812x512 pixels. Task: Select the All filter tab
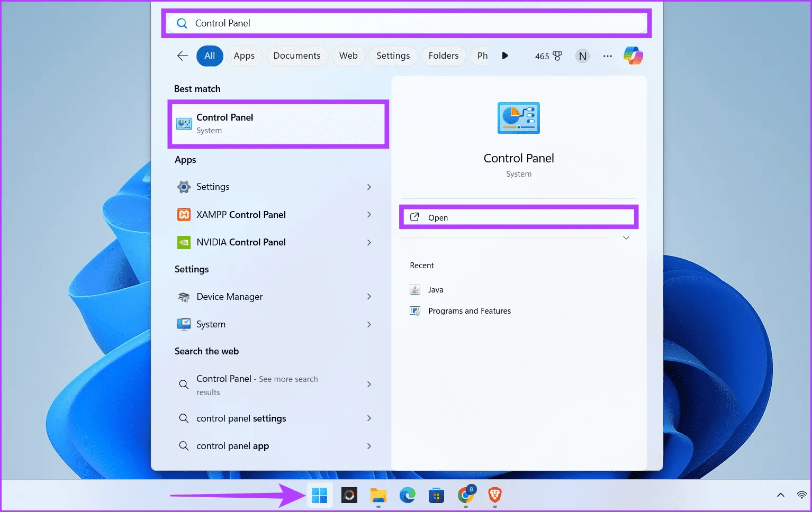[x=210, y=56]
